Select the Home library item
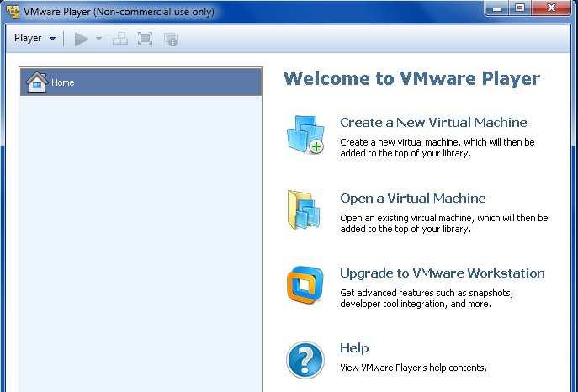 point(141,82)
